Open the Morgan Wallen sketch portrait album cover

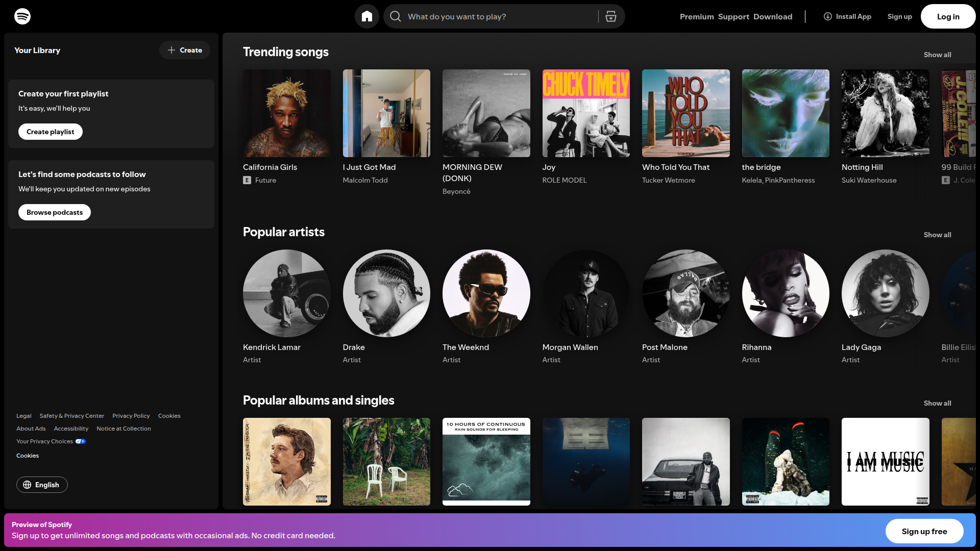pyautogui.click(x=287, y=462)
